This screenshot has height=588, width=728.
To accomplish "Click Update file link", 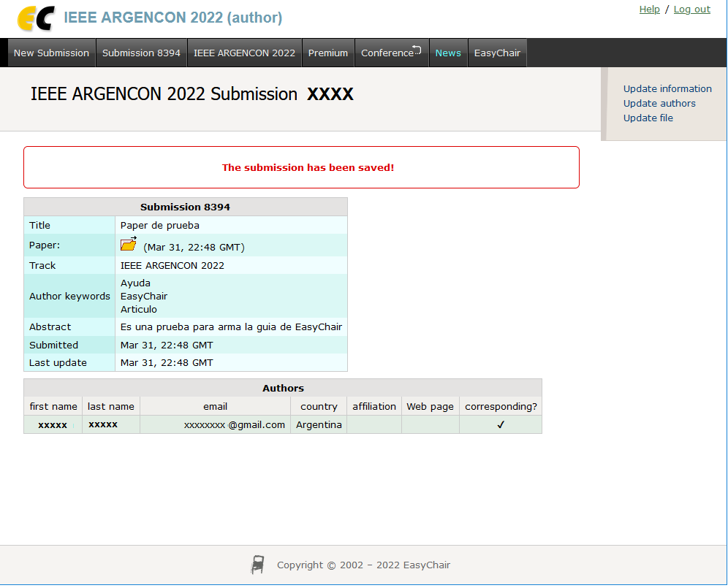I will 648,118.
